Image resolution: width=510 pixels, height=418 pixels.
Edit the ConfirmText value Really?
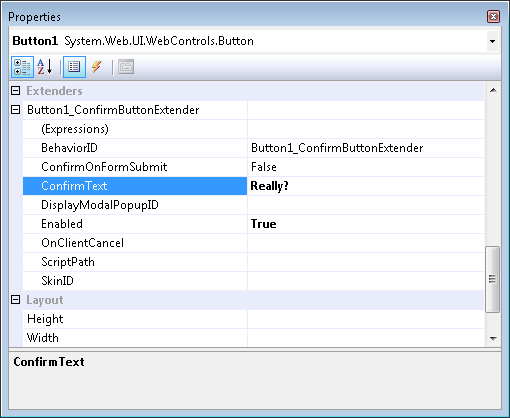tap(366, 186)
